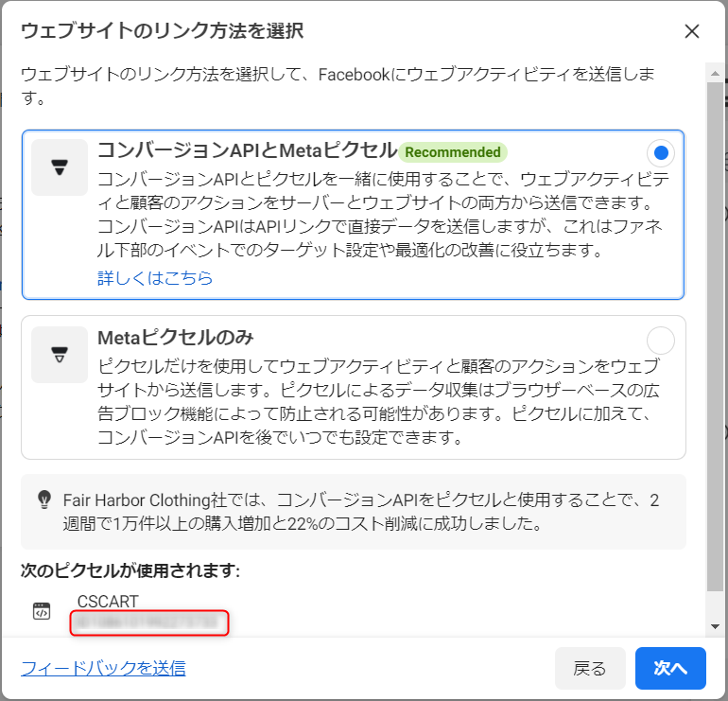Click the Metaピクセルのみ heading text

point(176,338)
